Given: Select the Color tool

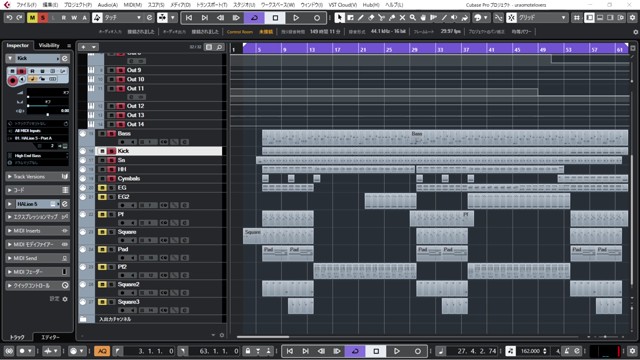Looking at the screenshot, I should click(464, 18).
